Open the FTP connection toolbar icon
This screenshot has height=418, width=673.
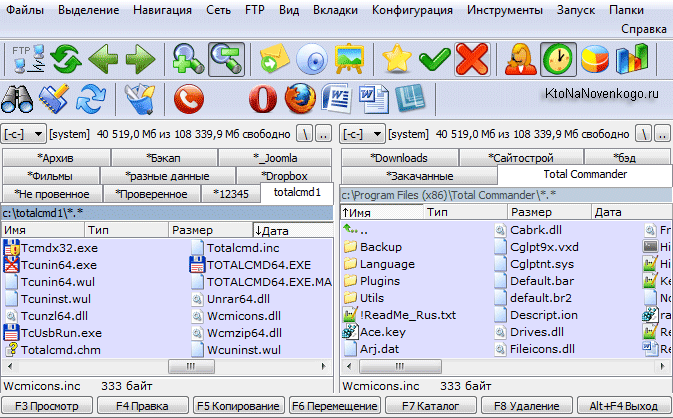point(27,59)
